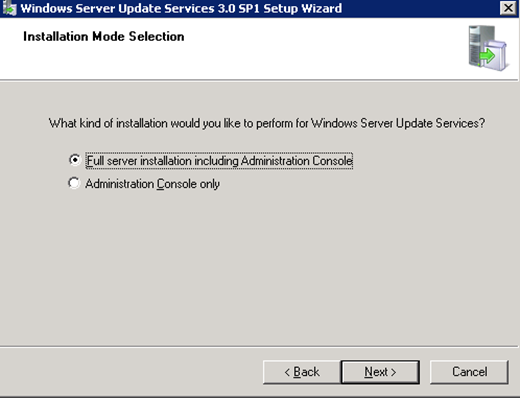Go to the next wizard step
This screenshot has width=520, height=398.
pyautogui.click(x=380, y=372)
